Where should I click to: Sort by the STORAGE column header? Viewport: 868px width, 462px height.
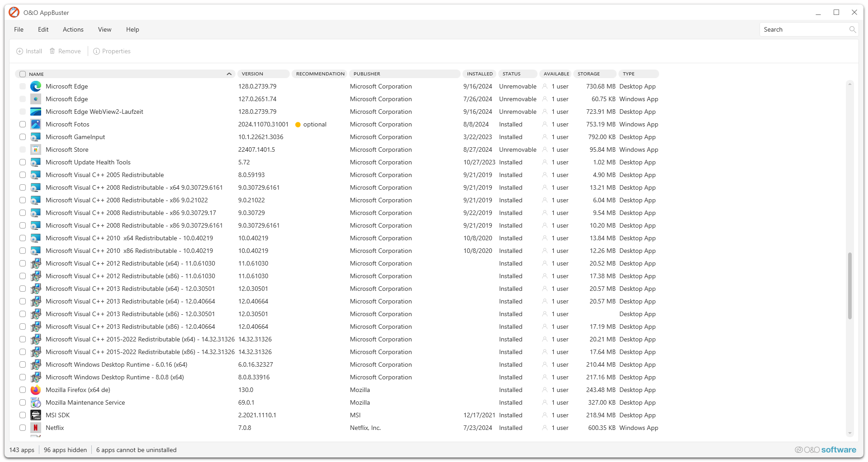coord(595,74)
